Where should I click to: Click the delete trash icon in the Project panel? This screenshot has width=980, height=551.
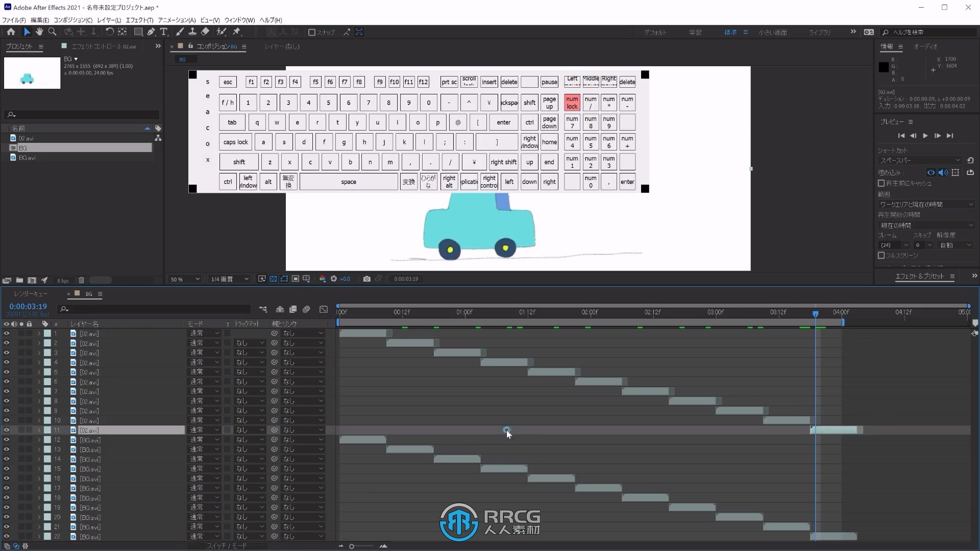click(81, 280)
